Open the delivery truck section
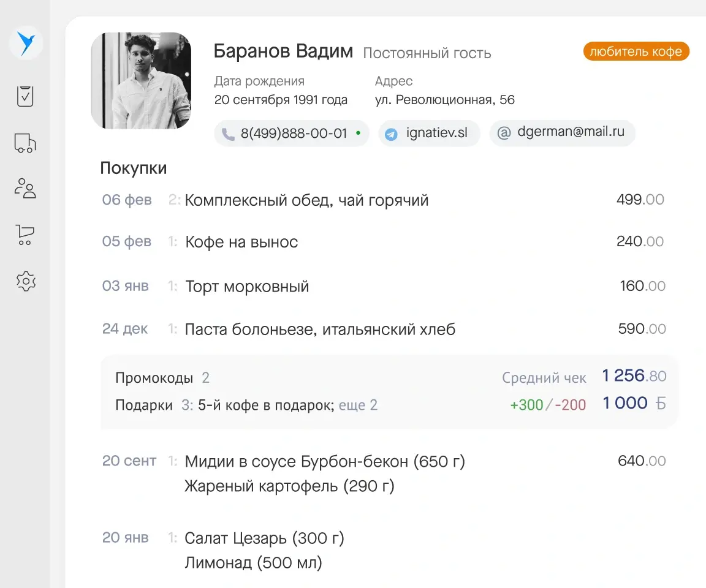The width and height of the screenshot is (706, 588). pyautogui.click(x=25, y=143)
